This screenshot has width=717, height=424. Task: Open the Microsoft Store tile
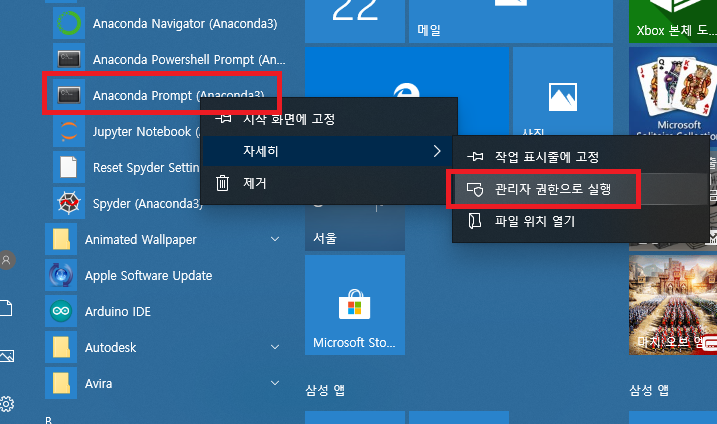355,305
